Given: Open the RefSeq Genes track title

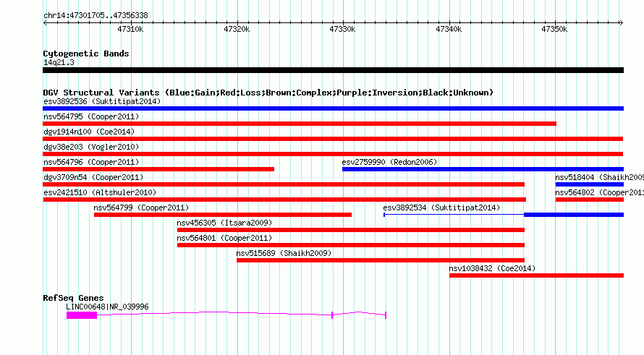Looking at the screenshot, I should coord(73,298).
